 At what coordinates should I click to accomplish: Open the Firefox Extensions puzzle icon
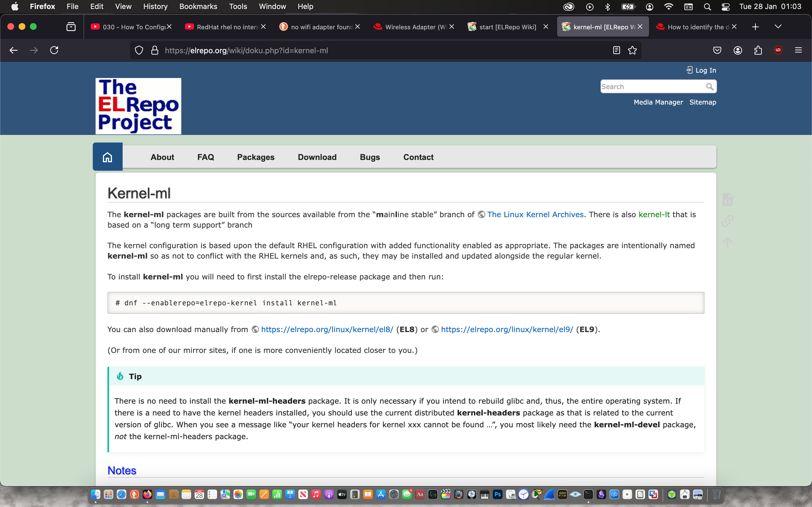pos(758,50)
